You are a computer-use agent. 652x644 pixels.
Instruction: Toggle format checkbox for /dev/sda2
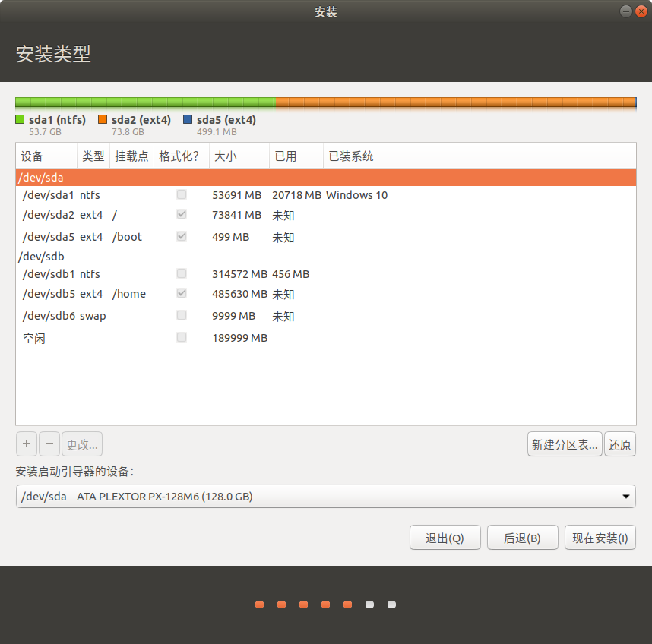[x=182, y=214]
